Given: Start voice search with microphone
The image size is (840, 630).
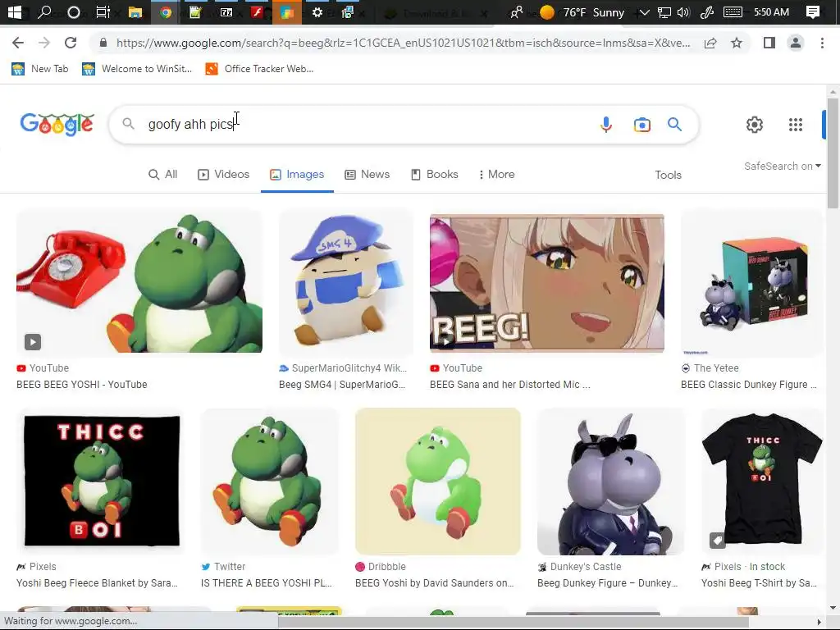Looking at the screenshot, I should tap(606, 125).
